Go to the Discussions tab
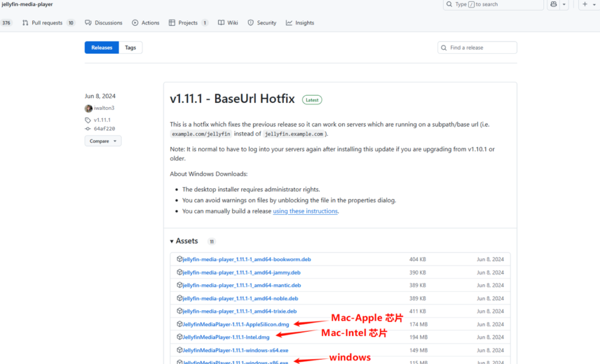Viewport: 600px width, 364px height. coord(104,23)
